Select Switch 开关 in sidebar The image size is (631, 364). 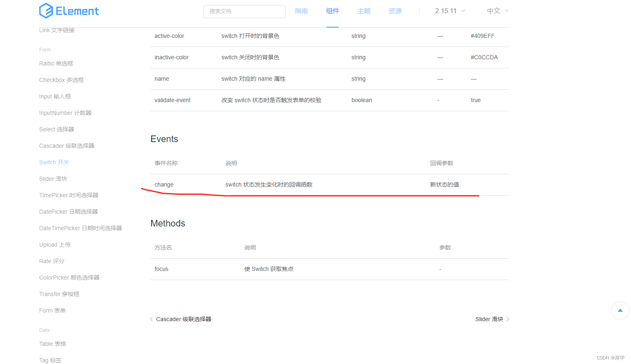54,162
